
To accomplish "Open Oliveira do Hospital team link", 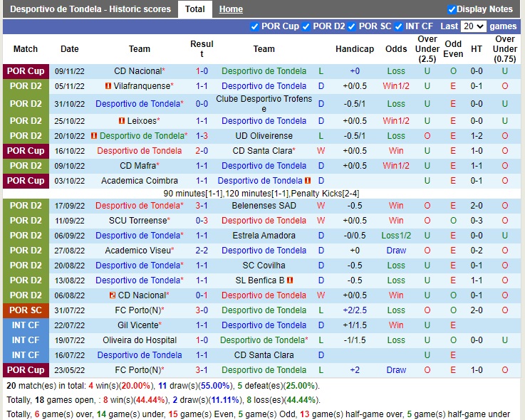I will (x=140, y=340).
